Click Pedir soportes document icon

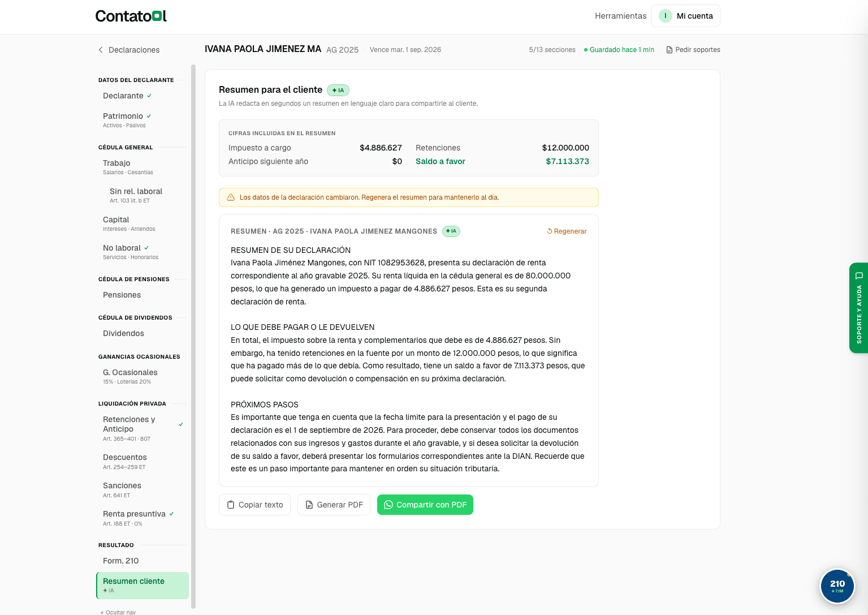pos(670,50)
